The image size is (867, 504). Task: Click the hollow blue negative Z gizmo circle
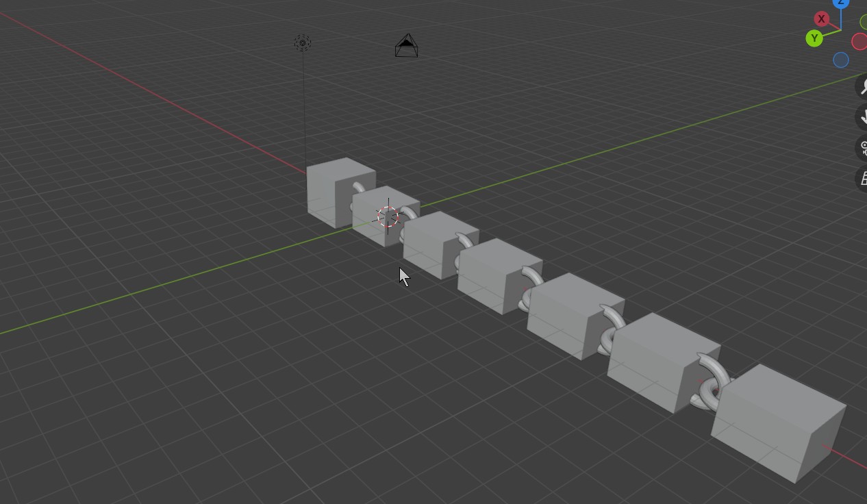[x=841, y=60]
